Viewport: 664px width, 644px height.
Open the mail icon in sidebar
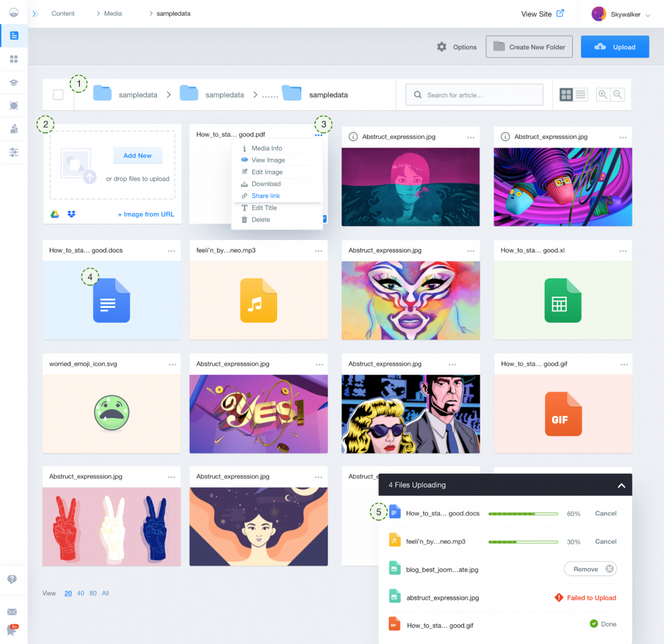point(13,612)
